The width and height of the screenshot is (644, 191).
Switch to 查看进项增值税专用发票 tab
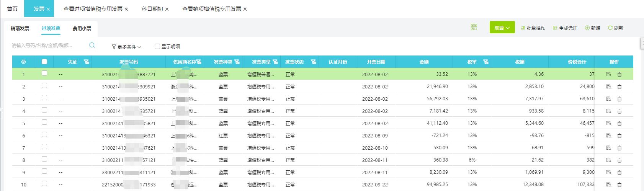(x=93, y=8)
